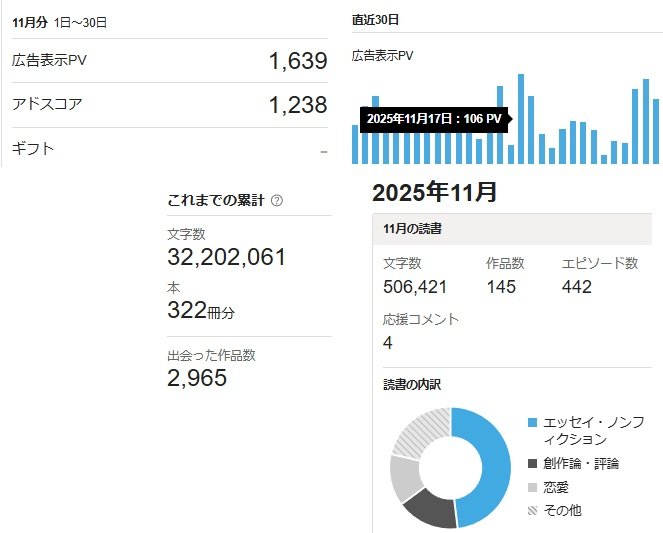Open the 広告表示PV row showing 1,639
The width and height of the screenshot is (663, 533).
point(169,61)
